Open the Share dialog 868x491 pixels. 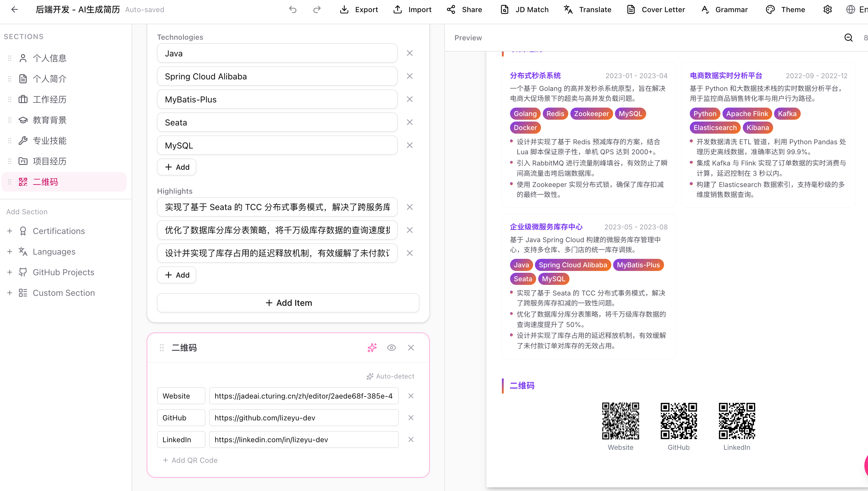(x=464, y=9)
